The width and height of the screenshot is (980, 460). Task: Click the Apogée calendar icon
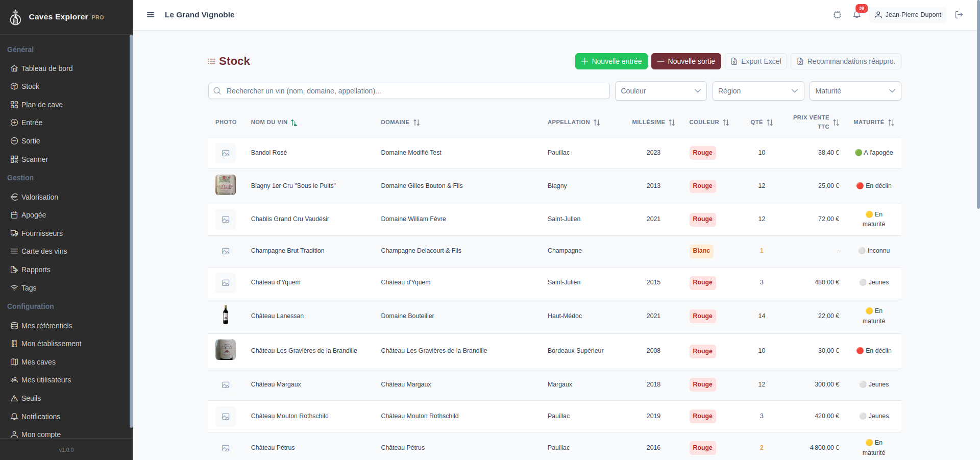[x=14, y=215]
